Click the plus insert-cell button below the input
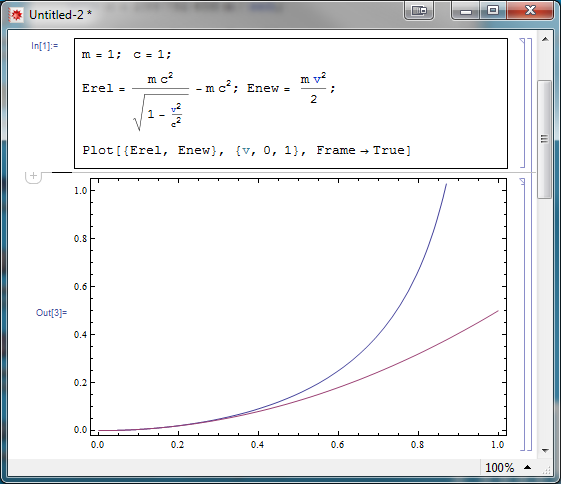This screenshot has width=561, height=484. [x=33, y=176]
